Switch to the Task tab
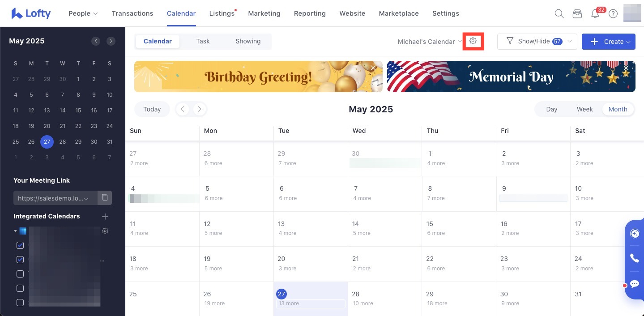This screenshot has height=316, width=644. [x=203, y=41]
